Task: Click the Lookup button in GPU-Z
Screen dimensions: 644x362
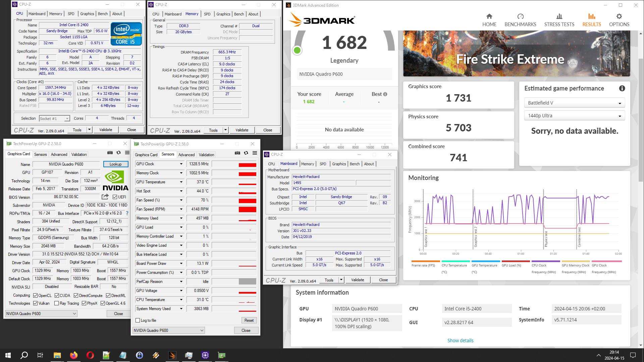Action: (x=115, y=164)
